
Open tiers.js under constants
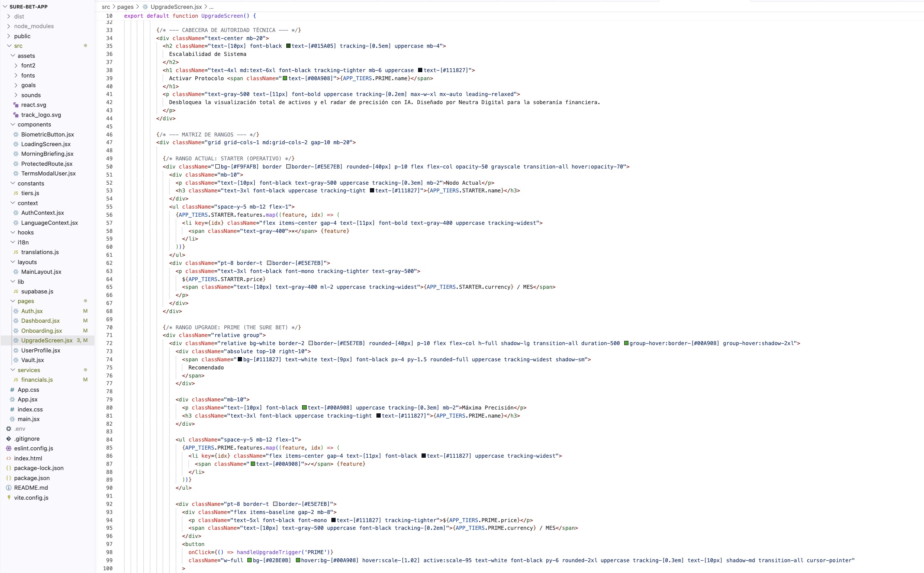click(x=30, y=193)
